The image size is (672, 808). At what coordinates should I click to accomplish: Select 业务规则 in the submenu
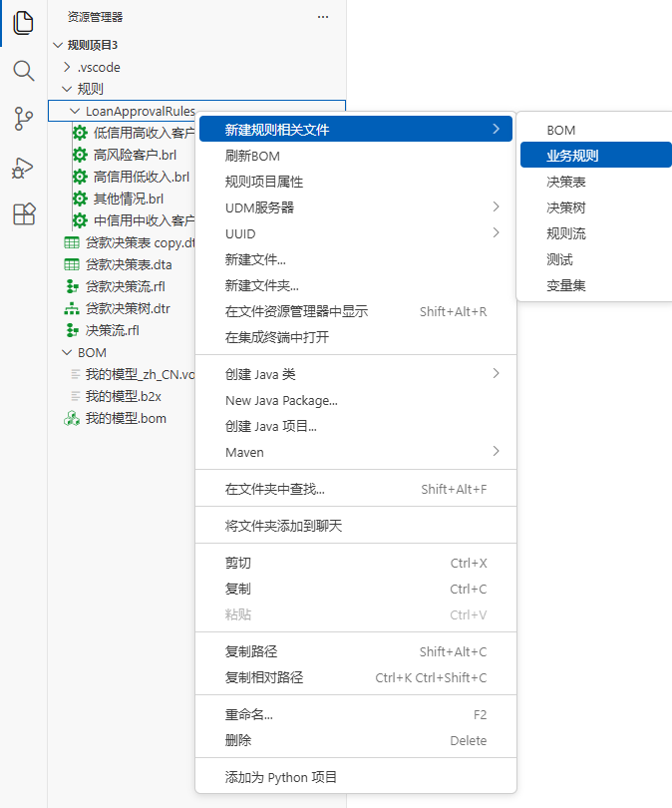point(572,156)
